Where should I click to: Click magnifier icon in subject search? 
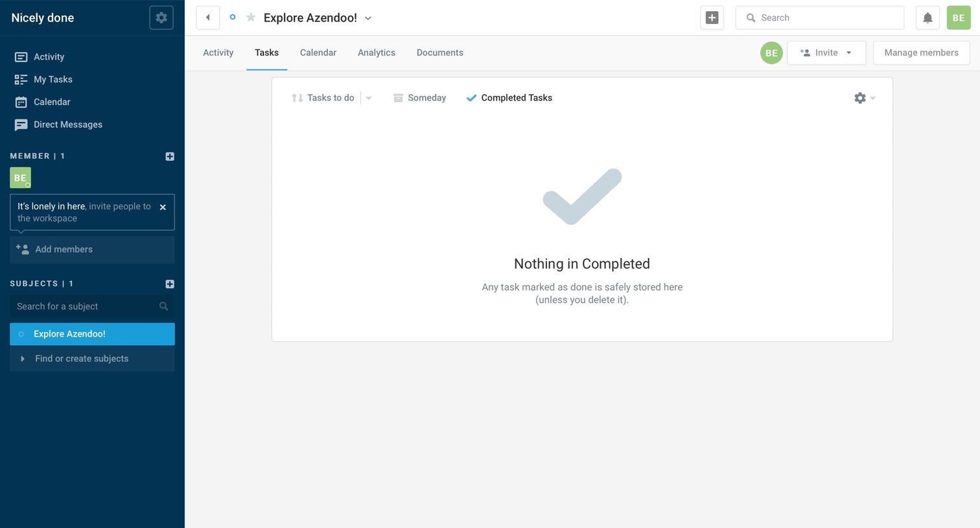pos(163,306)
